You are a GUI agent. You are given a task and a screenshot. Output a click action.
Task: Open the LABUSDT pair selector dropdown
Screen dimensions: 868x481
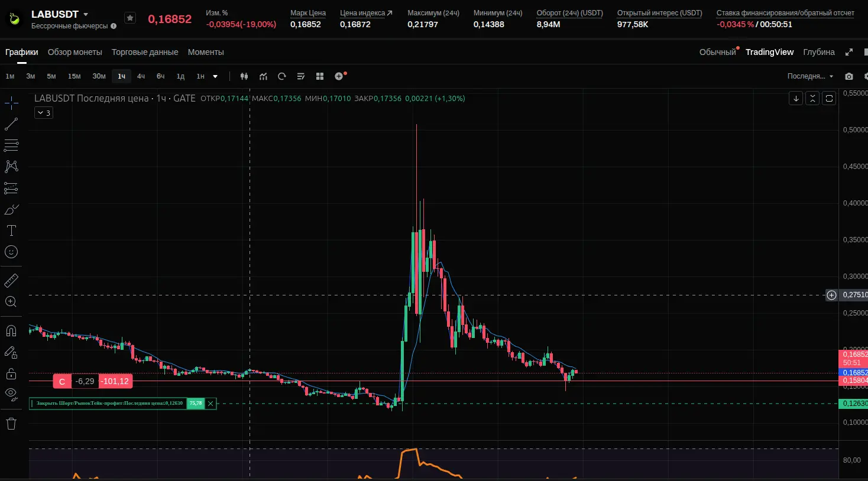[86, 14]
